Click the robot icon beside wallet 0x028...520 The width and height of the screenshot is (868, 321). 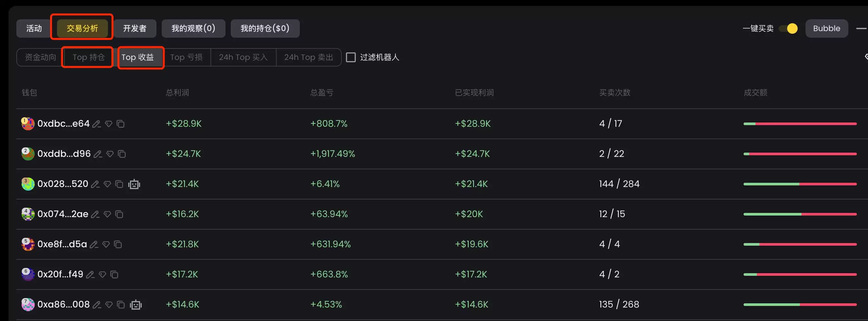pyautogui.click(x=134, y=184)
